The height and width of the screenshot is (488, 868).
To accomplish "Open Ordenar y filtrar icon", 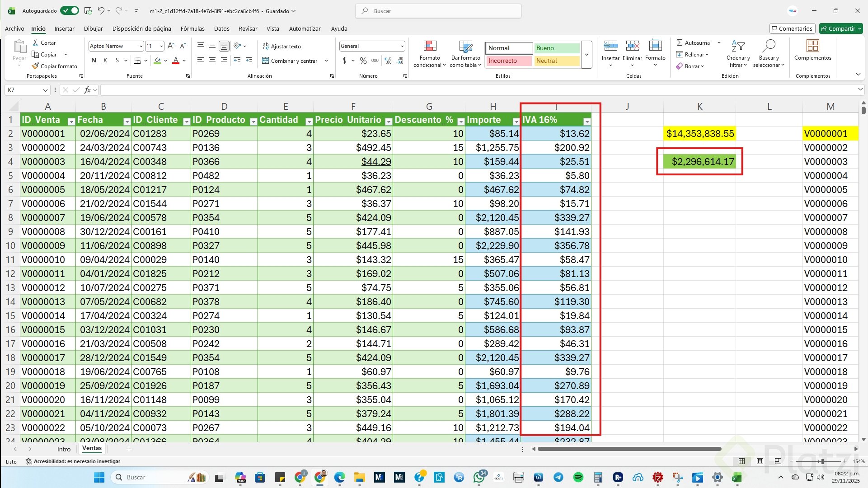I will 738,47.
